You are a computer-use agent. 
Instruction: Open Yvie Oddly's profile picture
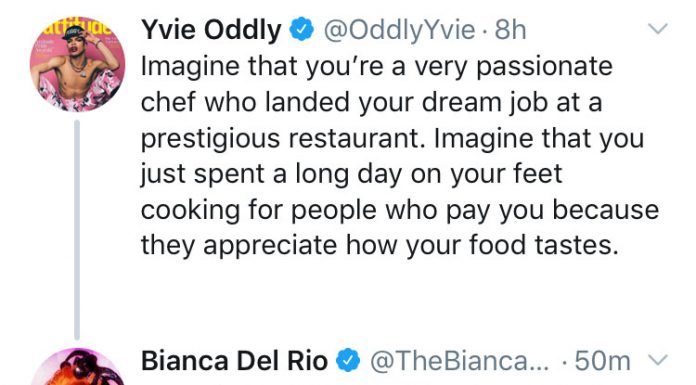[x=77, y=64]
